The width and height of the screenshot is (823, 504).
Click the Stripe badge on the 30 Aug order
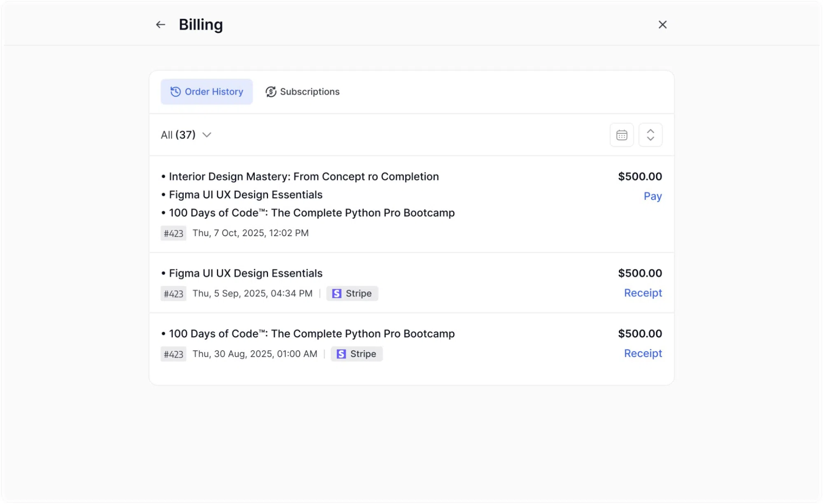pyautogui.click(x=357, y=354)
